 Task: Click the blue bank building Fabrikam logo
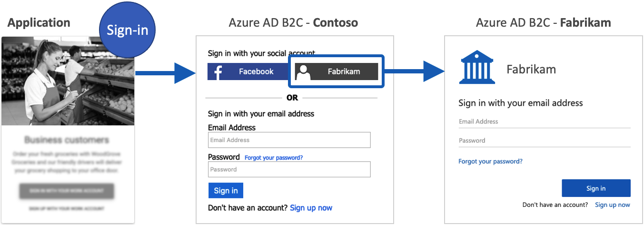(476, 69)
